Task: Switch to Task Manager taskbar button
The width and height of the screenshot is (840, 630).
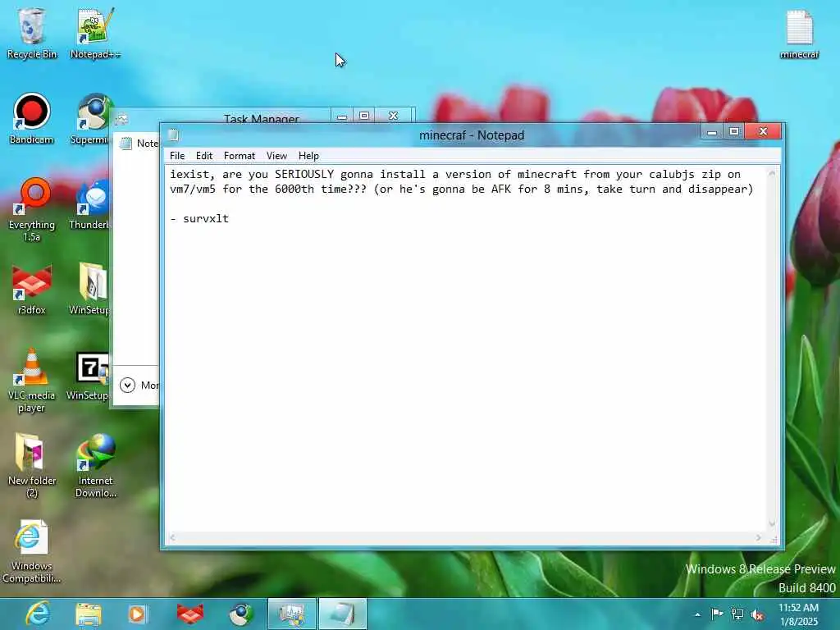Action: (292, 614)
